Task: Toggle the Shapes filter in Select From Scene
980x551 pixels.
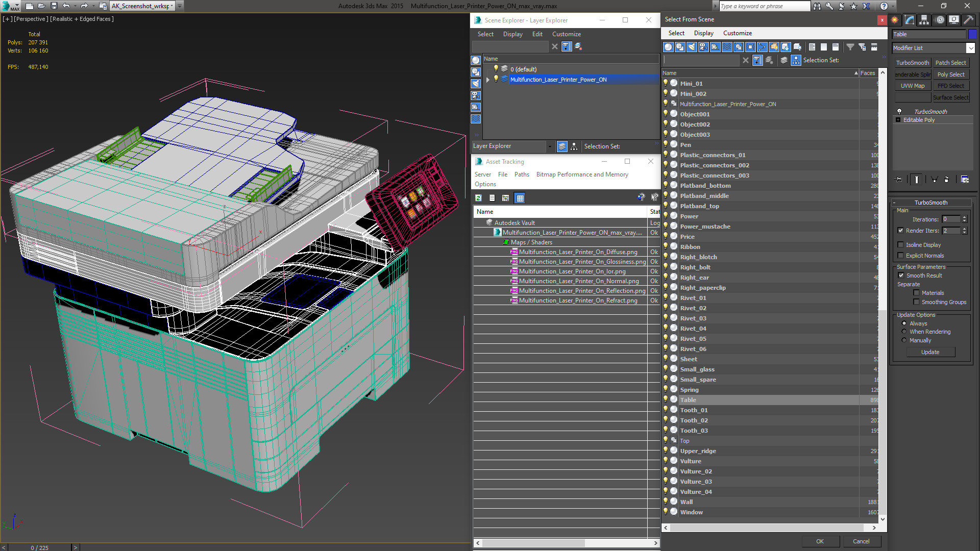Action: pos(680,47)
